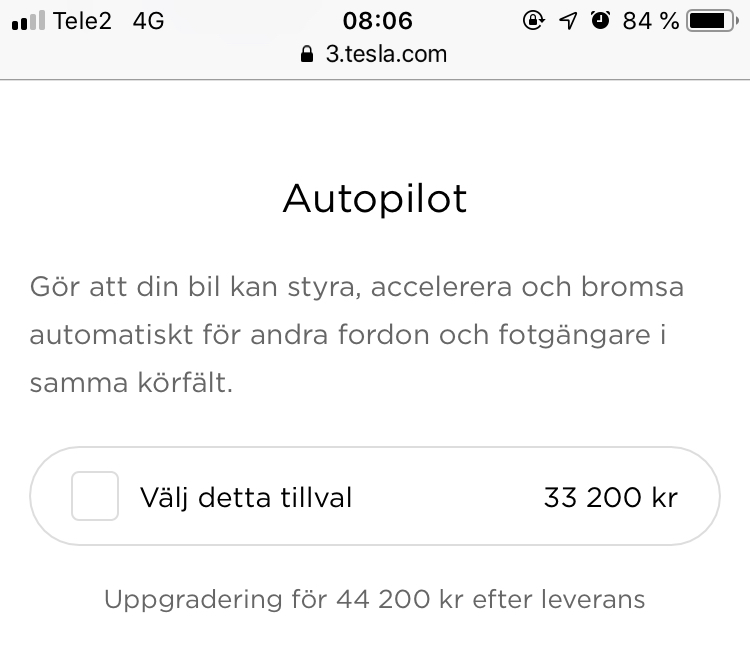750x655 pixels.
Task: Select the 'Välj detta tillval' label
Action: [x=246, y=497]
